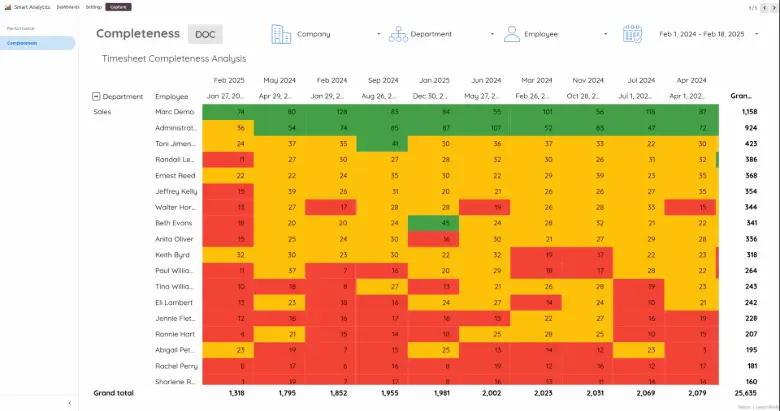Open the Employee filter dropdown

click(606, 34)
